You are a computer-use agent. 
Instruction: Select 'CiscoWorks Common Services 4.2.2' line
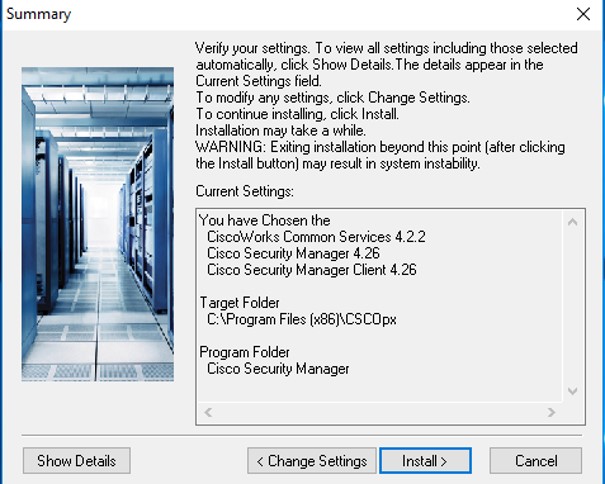[x=316, y=237]
